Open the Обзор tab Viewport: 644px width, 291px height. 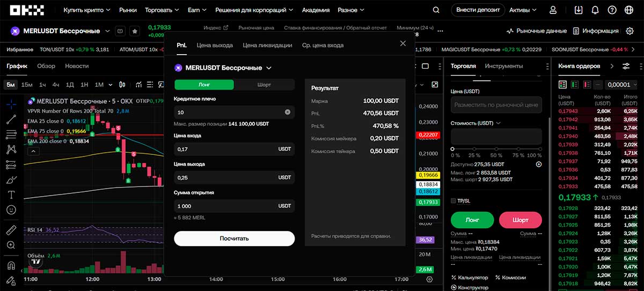click(x=46, y=66)
